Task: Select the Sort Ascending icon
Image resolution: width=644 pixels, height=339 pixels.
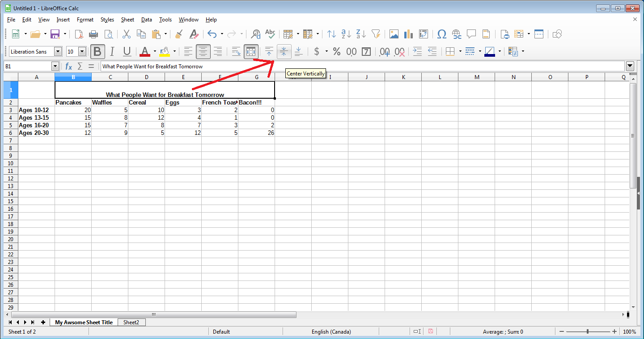Action: [346, 34]
